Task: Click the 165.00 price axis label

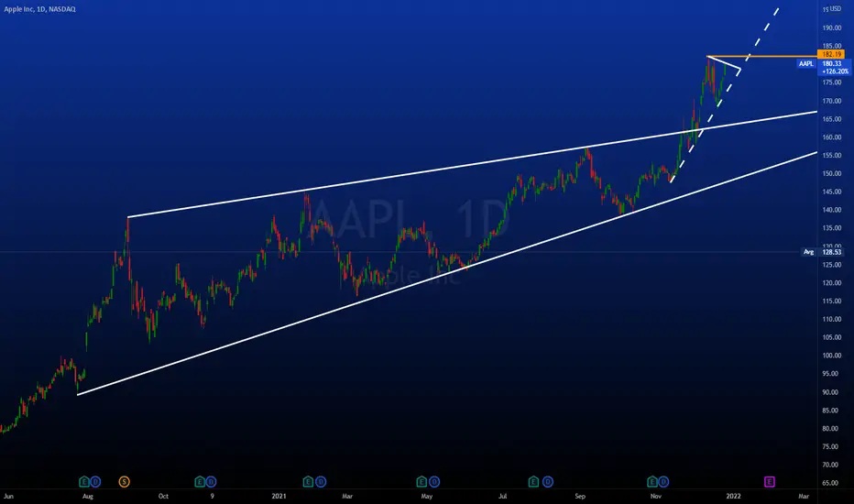Action: (832, 119)
